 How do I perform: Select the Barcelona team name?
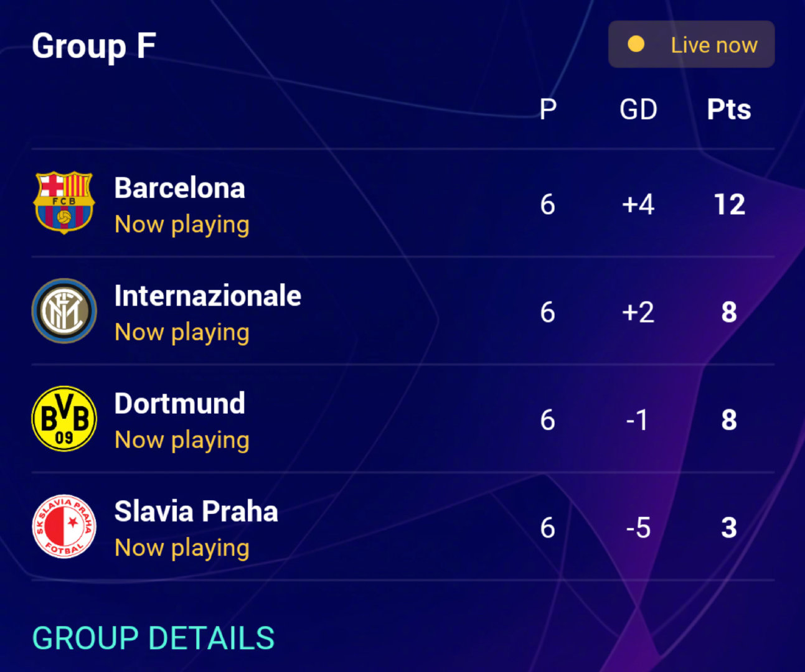(179, 188)
